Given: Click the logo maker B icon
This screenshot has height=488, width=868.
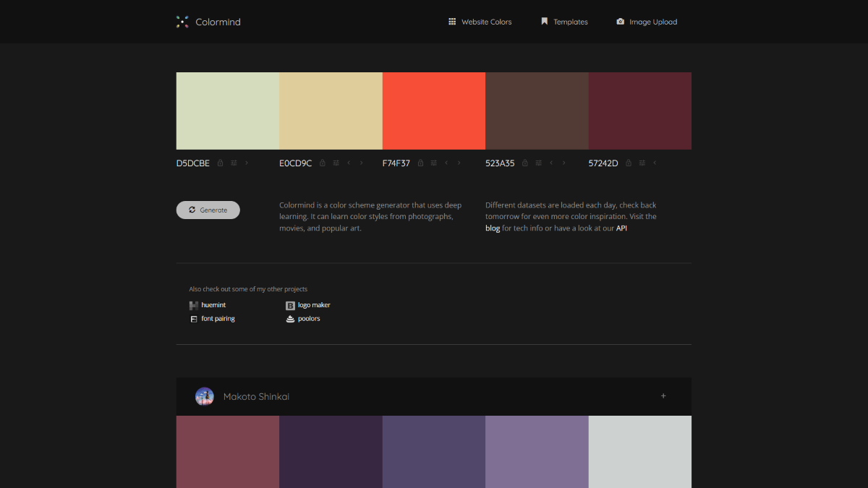Looking at the screenshot, I should tap(291, 304).
